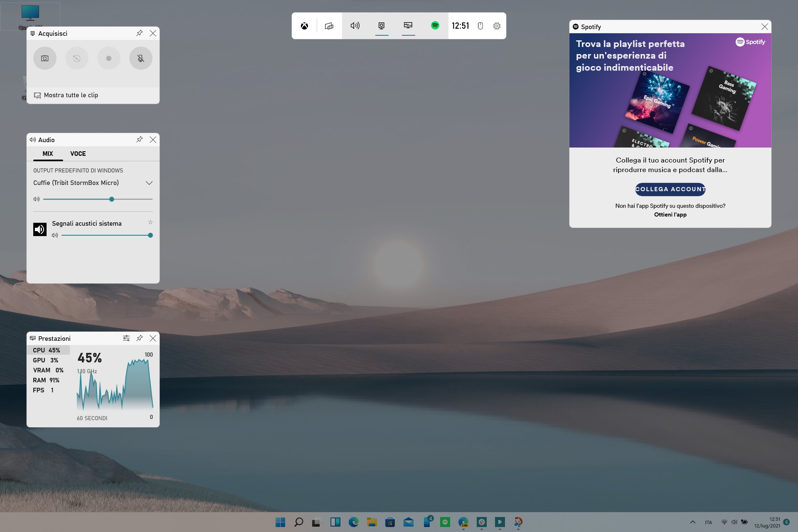This screenshot has height=532, width=798.
Task: Open Spotify from taskbar
Action: 445,522
